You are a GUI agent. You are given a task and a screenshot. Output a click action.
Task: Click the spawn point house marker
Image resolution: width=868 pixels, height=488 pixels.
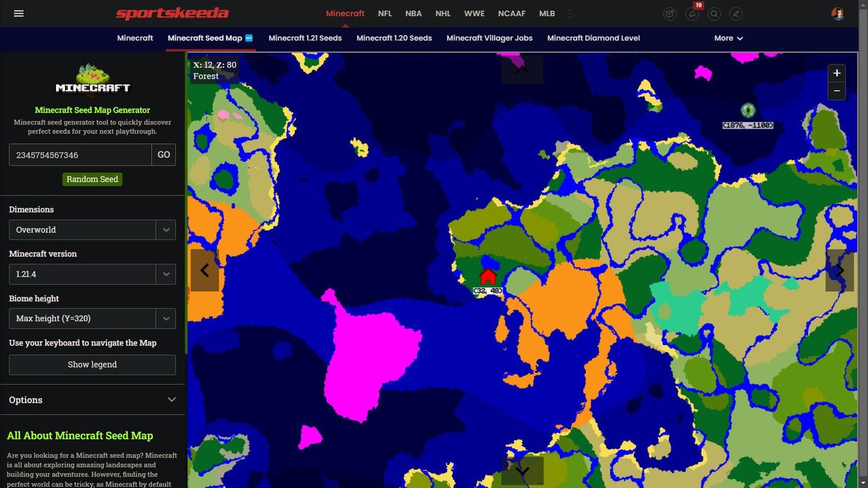[x=488, y=277]
